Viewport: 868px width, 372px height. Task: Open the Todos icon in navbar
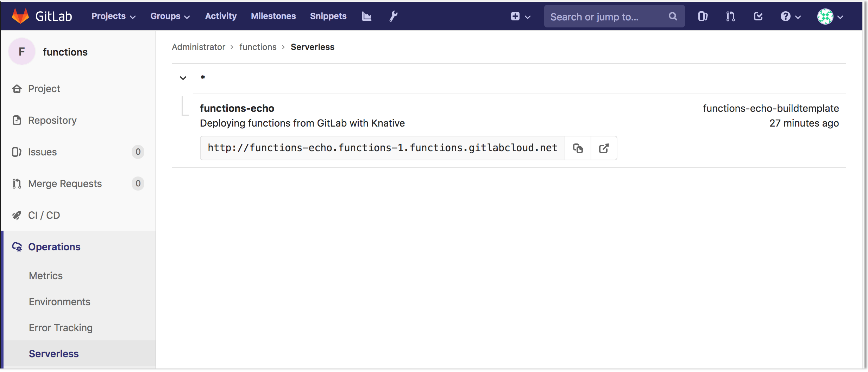tap(757, 16)
